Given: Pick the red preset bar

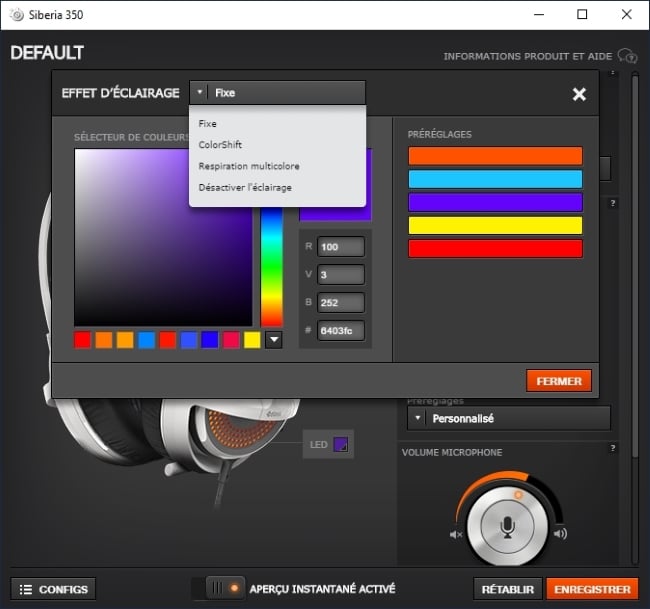Looking at the screenshot, I should click(x=495, y=249).
